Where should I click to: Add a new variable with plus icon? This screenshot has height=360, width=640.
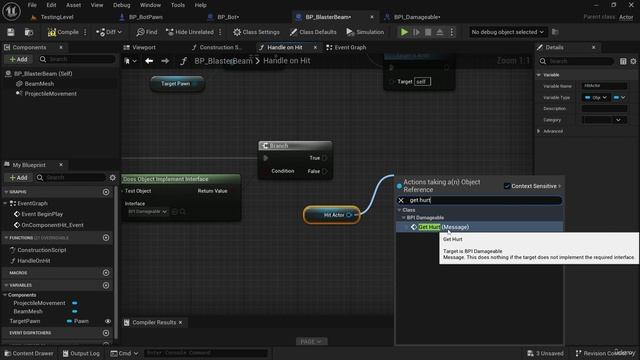[106, 285]
